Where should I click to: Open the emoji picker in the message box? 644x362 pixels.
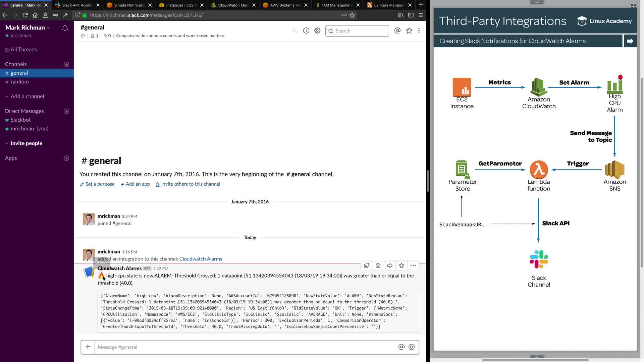(412, 347)
